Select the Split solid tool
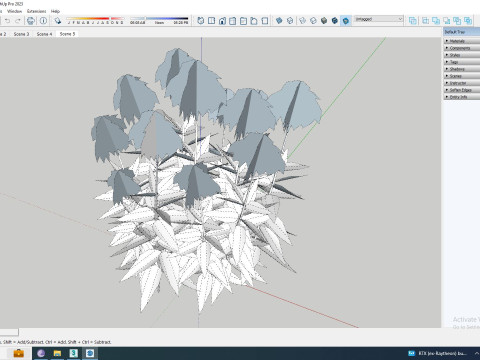The image size is (480, 360). [x=468, y=21]
